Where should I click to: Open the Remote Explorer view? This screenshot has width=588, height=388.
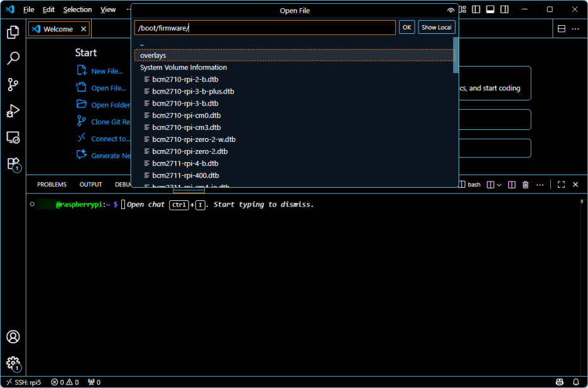tap(13, 137)
